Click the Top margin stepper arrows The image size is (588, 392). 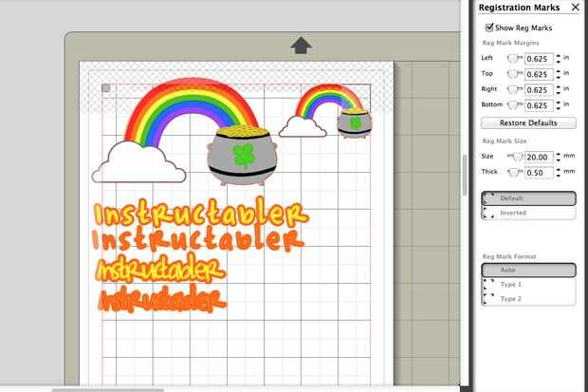[558, 74]
